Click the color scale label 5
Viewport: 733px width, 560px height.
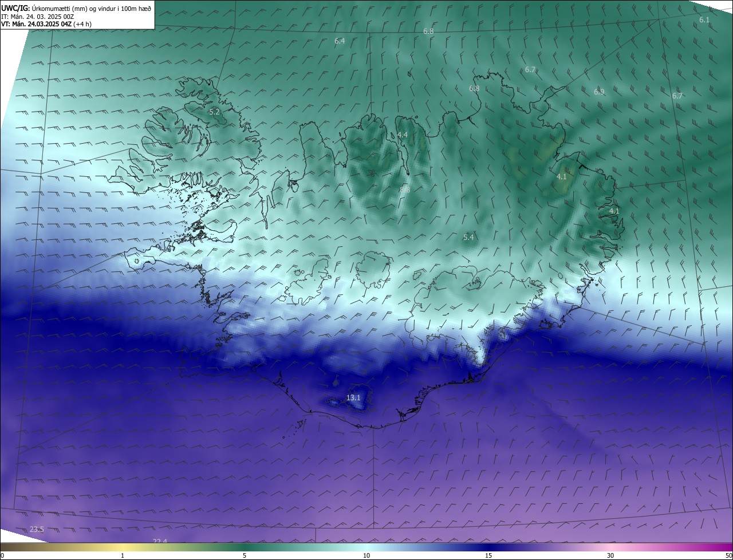pos(245,555)
